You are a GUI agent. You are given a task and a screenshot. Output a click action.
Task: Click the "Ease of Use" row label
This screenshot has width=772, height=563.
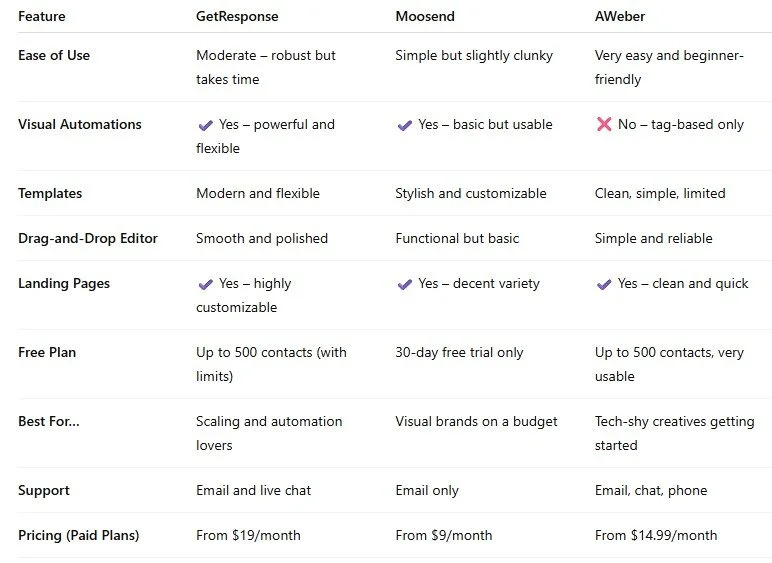(54, 56)
